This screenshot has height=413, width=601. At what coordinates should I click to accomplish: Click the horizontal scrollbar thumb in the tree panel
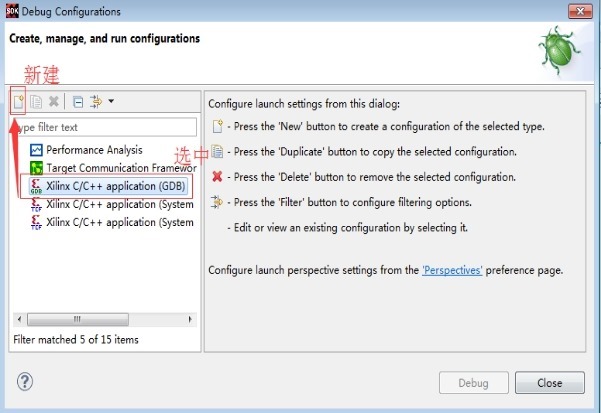(x=78, y=319)
